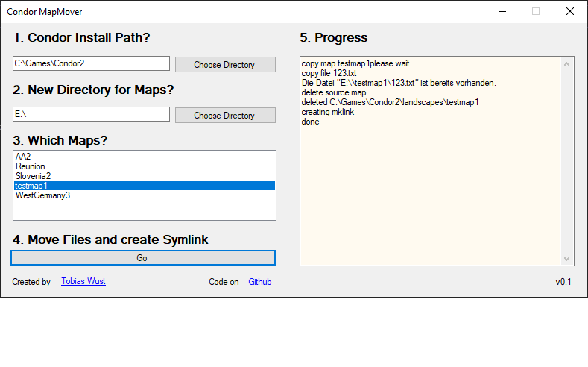588x367 pixels.
Task: Click the new maps directory text field
Action: 91,114
